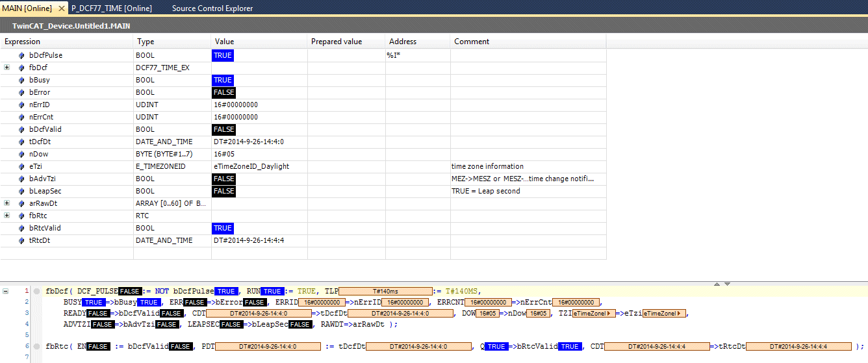Click the tDcfDt variable icon
This screenshot has width=868, height=363.
(21, 142)
